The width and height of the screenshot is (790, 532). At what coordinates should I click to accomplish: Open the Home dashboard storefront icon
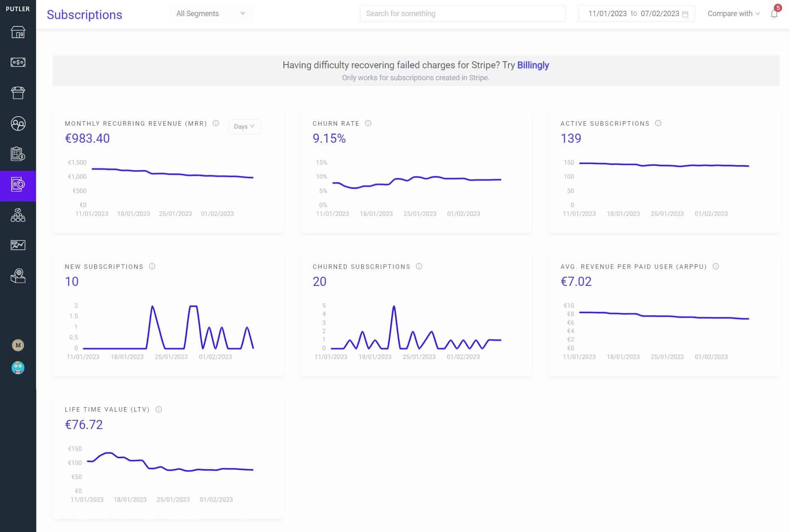coord(18,32)
